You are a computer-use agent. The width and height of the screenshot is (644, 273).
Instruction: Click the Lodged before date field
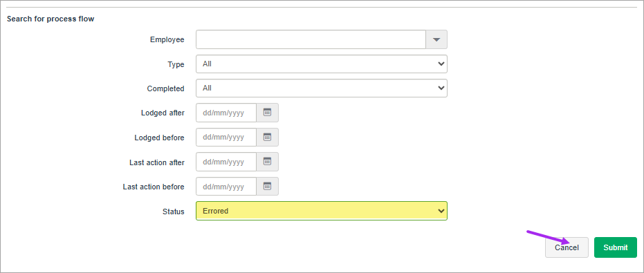click(226, 137)
